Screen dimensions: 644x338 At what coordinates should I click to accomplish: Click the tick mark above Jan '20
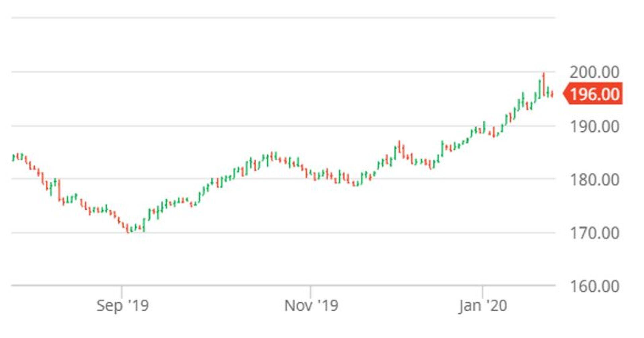point(482,291)
